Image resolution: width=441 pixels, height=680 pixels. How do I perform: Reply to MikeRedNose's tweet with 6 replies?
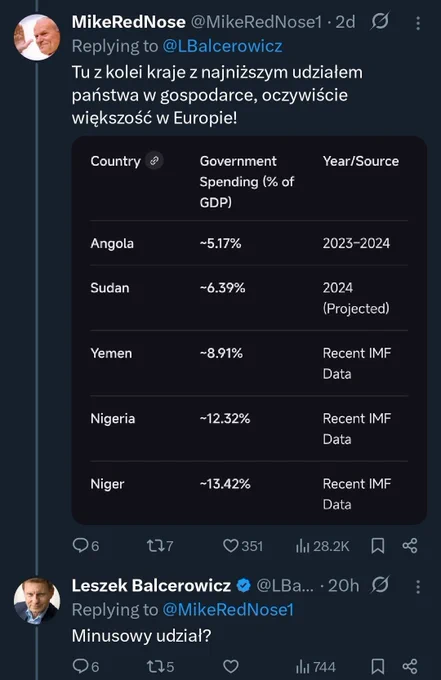[x=85, y=545]
